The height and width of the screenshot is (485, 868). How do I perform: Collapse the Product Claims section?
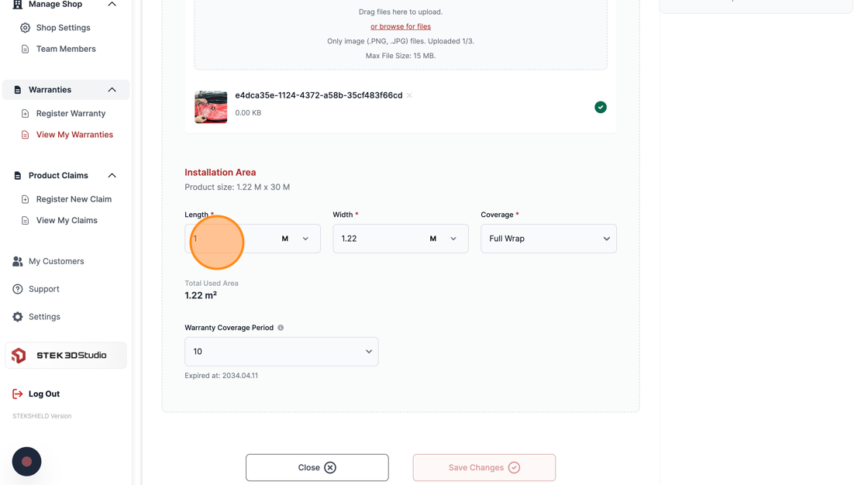coord(112,176)
